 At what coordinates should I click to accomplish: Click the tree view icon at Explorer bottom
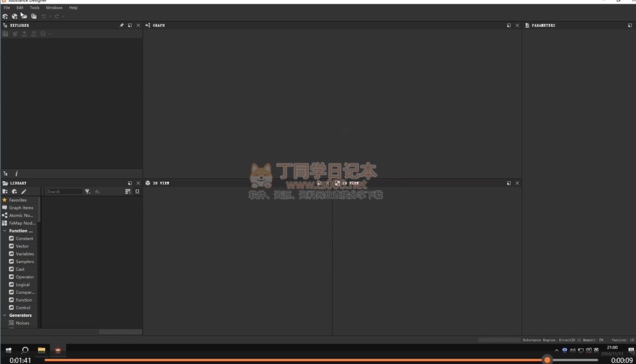coord(6,174)
